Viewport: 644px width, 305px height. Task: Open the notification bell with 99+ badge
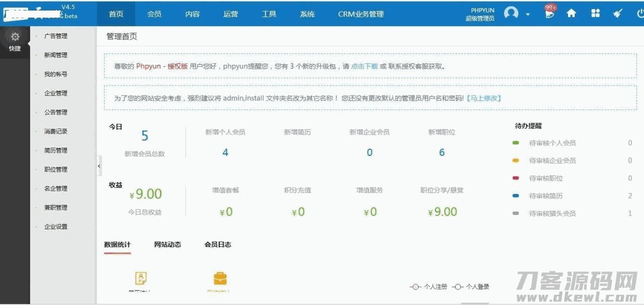point(549,13)
